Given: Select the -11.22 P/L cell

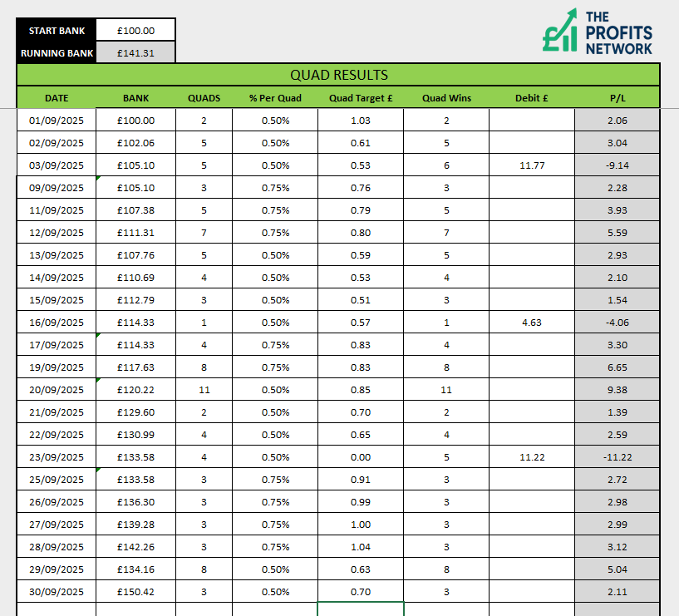Looking at the screenshot, I should click(617, 457).
